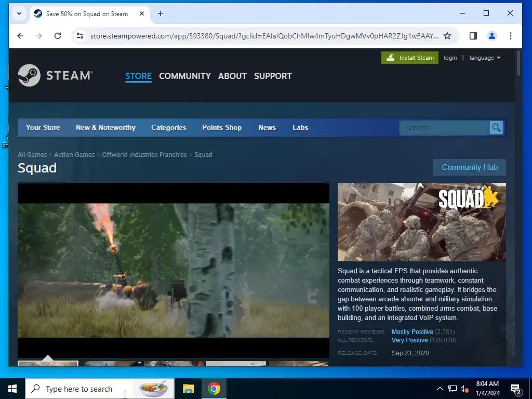The width and height of the screenshot is (532, 399).
Task: Click the release date Sep 23, 2020 text
Action: click(x=410, y=353)
